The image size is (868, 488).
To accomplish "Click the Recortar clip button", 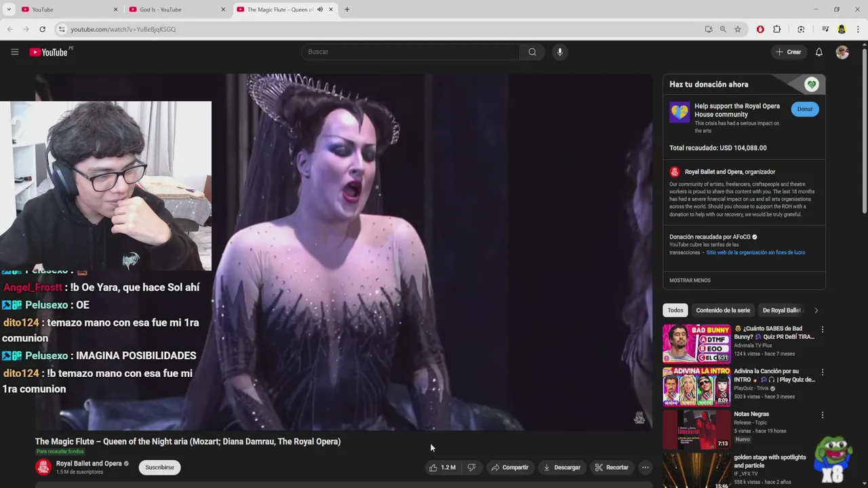I will click(x=612, y=467).
